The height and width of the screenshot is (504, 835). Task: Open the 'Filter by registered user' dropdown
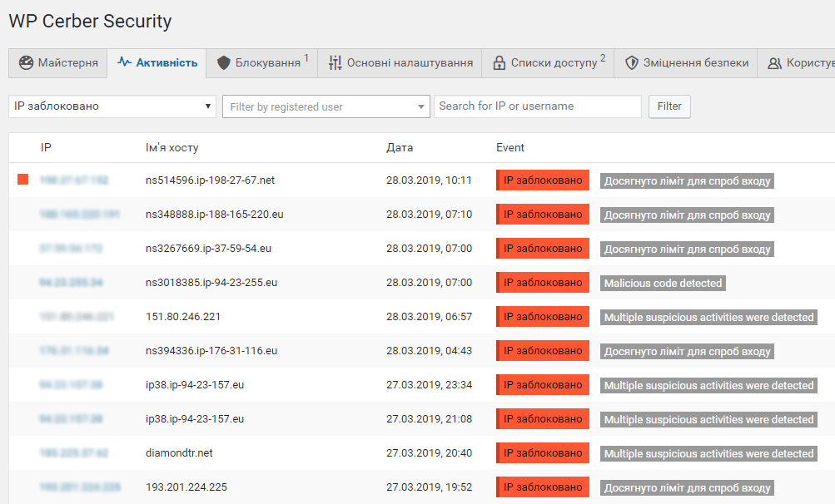pos(326,106)
